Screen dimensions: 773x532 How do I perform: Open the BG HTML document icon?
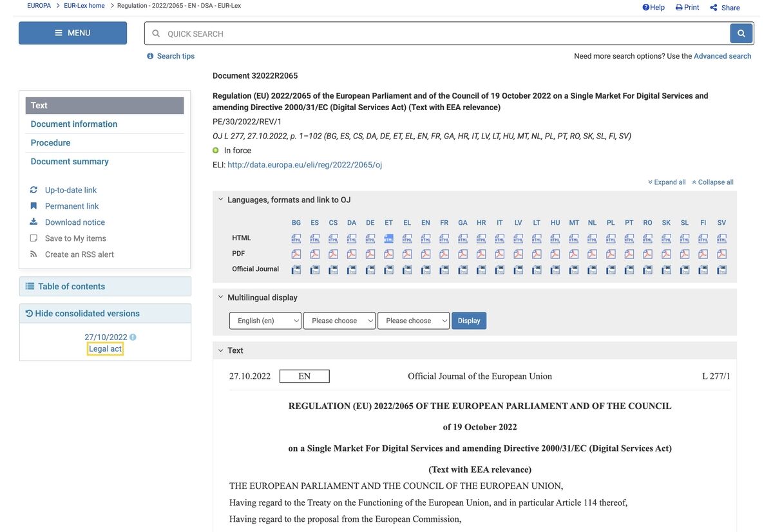click(x=296, y=238)
